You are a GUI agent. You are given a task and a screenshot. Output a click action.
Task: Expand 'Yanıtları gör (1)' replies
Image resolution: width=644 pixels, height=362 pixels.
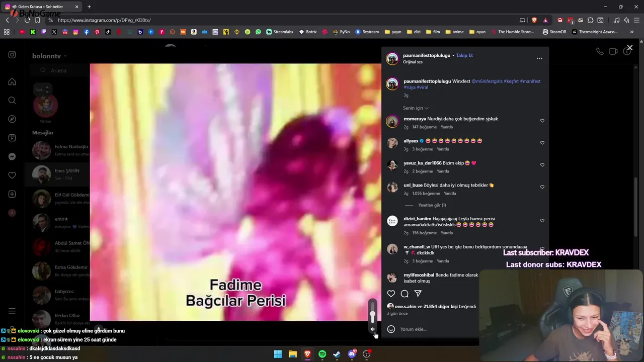click(x=432, y=205)
